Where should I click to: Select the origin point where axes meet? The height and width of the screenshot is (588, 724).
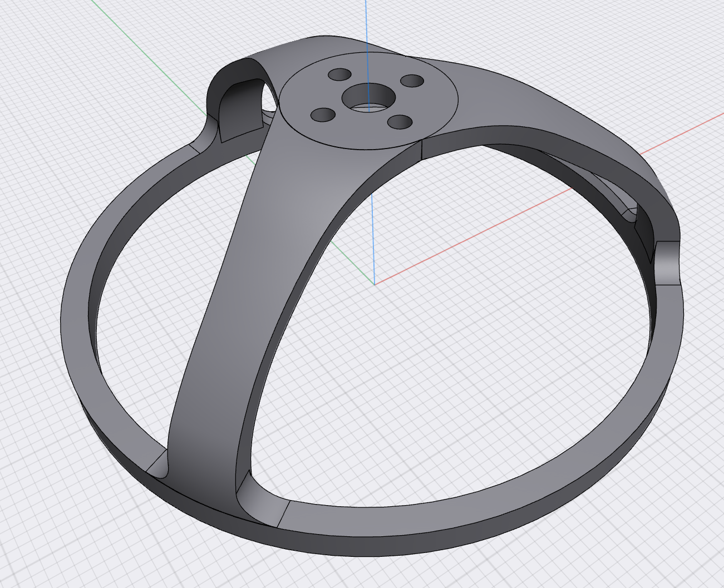pyautogui.click(x=375, y=283)
